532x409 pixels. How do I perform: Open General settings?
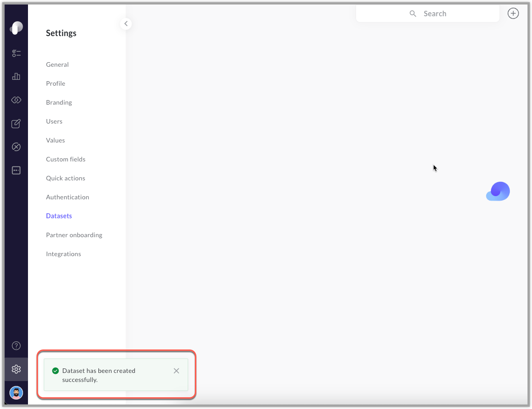click(x=57, y=64)
